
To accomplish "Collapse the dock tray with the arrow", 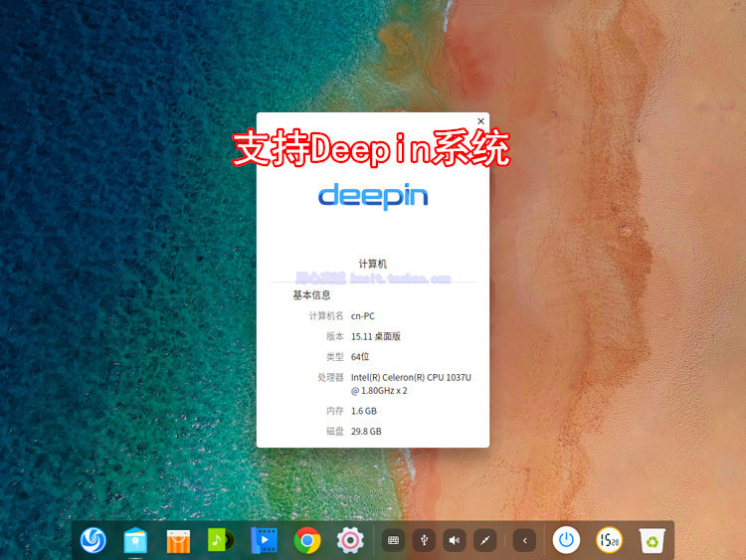I will [525, 540].
